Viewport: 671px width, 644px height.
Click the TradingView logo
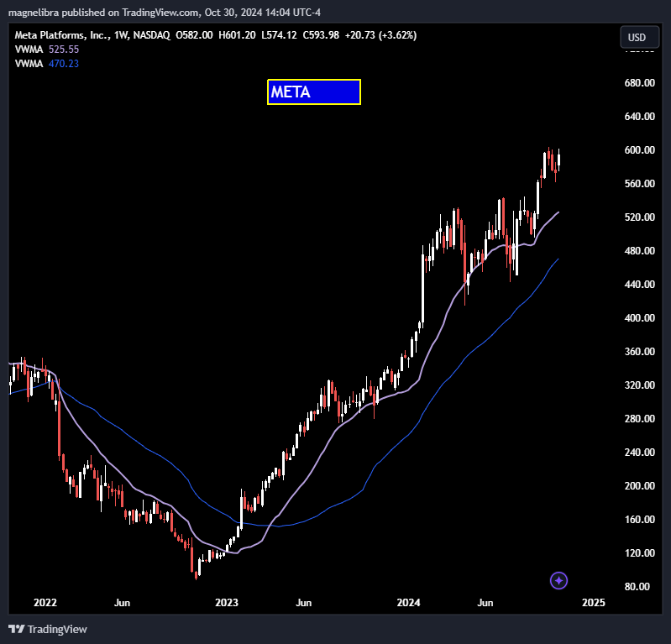[x=17, y=629]
